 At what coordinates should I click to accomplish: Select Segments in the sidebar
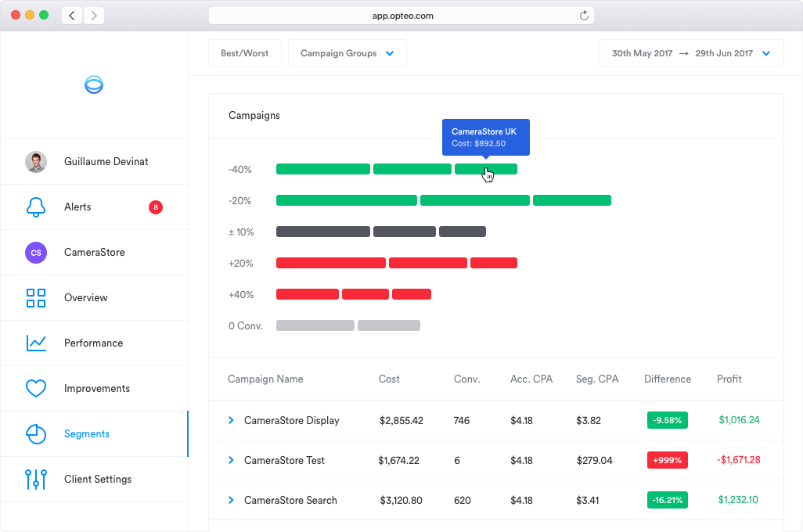(x=94, y=433)
